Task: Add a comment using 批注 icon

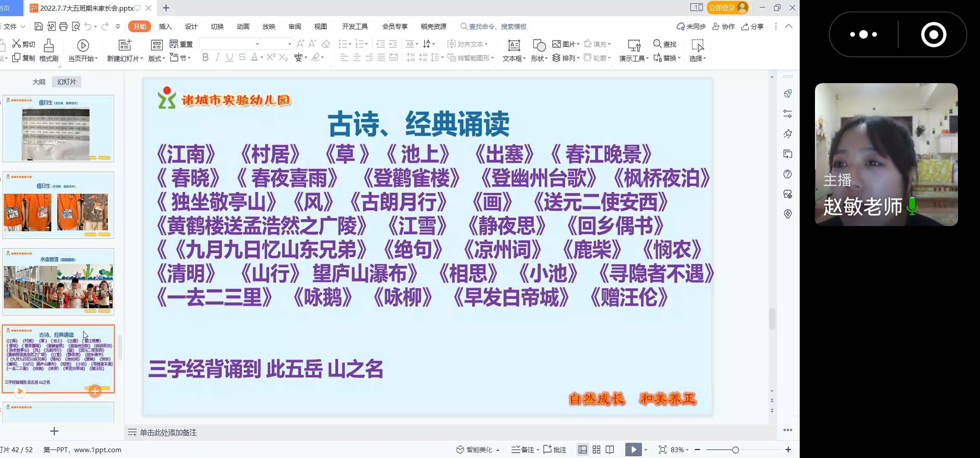Action: 554,449
